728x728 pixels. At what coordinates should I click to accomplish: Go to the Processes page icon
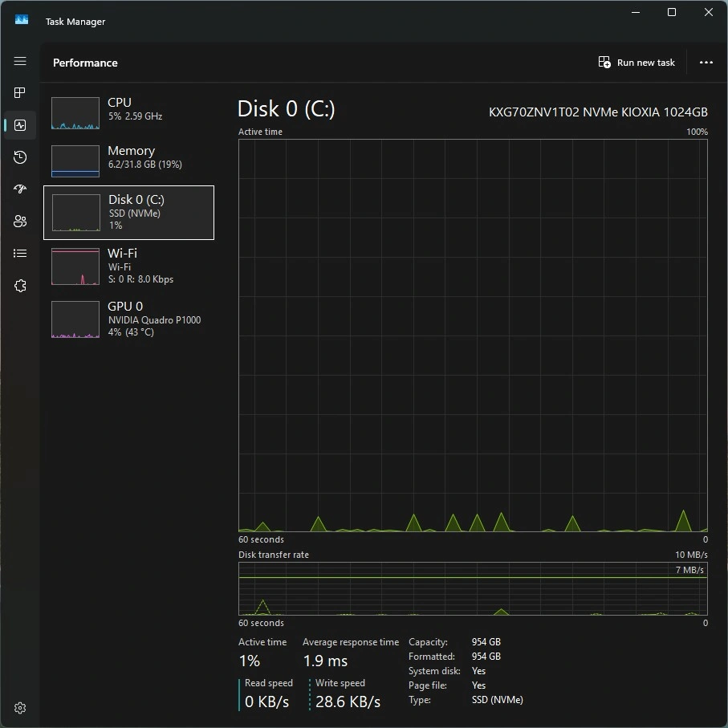pyautogui.click(x=20, y=93)
